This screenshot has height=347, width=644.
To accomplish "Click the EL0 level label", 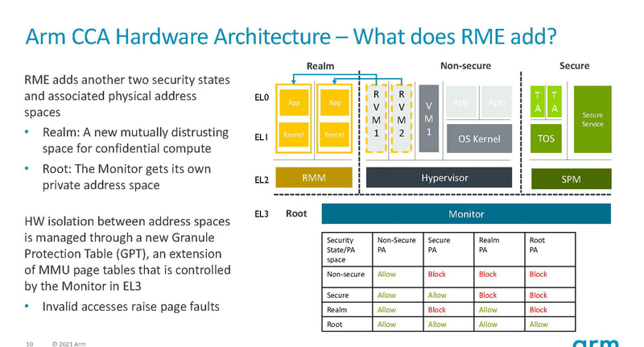I will click(x=262, y=97).
